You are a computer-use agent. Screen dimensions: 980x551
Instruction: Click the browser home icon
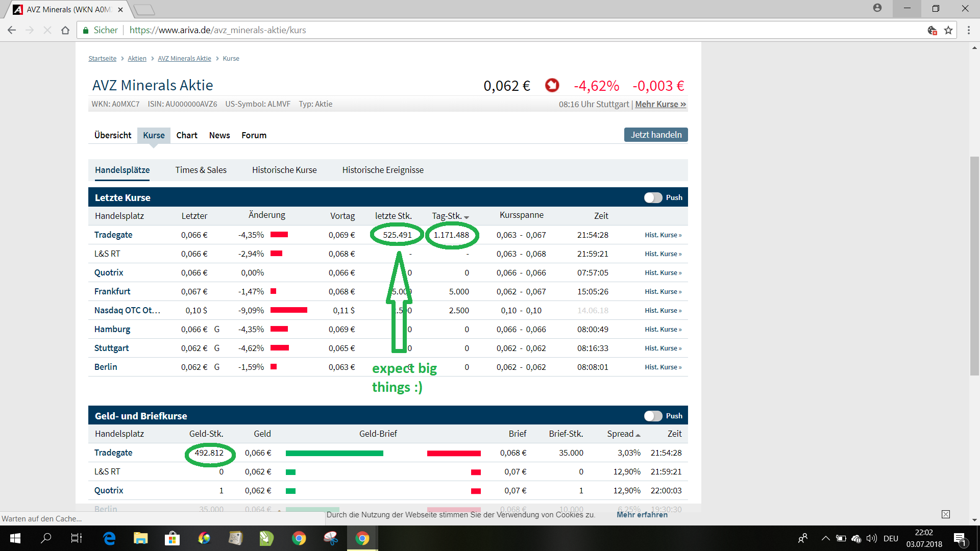[65, 31]
